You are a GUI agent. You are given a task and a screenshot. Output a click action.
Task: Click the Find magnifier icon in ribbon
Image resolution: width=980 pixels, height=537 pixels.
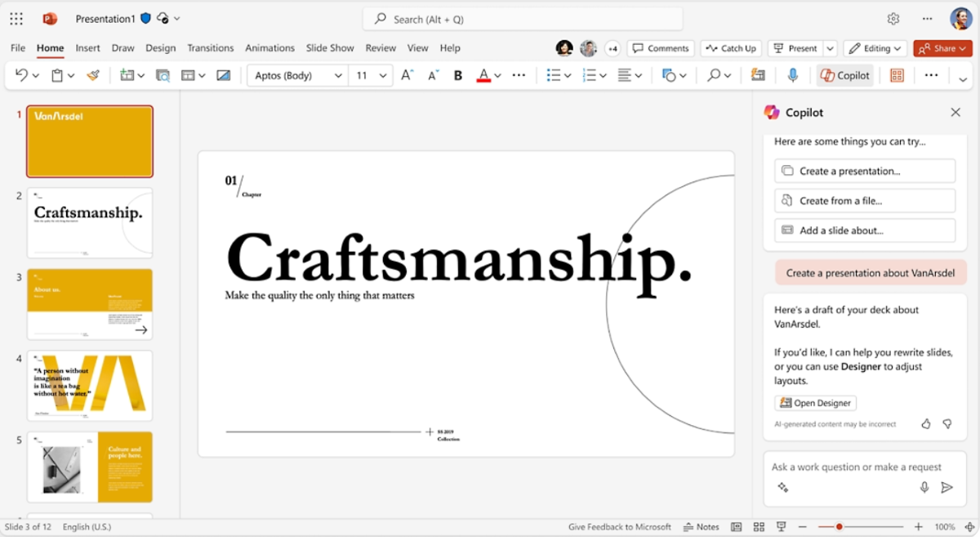[x=714, y=75]
